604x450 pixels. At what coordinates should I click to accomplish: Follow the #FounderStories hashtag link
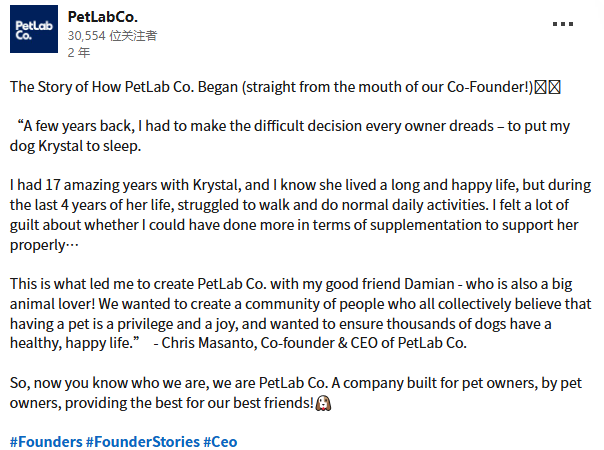142,441
